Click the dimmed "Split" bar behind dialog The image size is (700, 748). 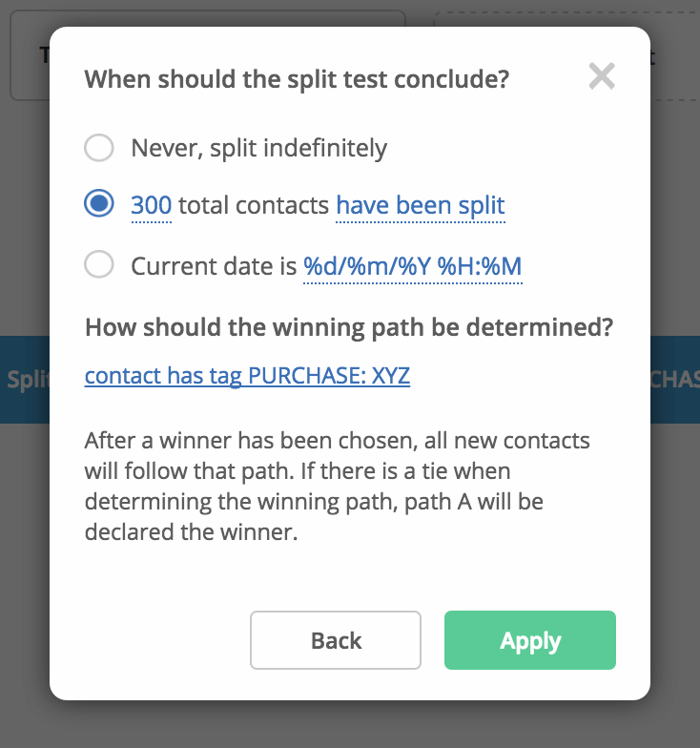click(25, 380)
